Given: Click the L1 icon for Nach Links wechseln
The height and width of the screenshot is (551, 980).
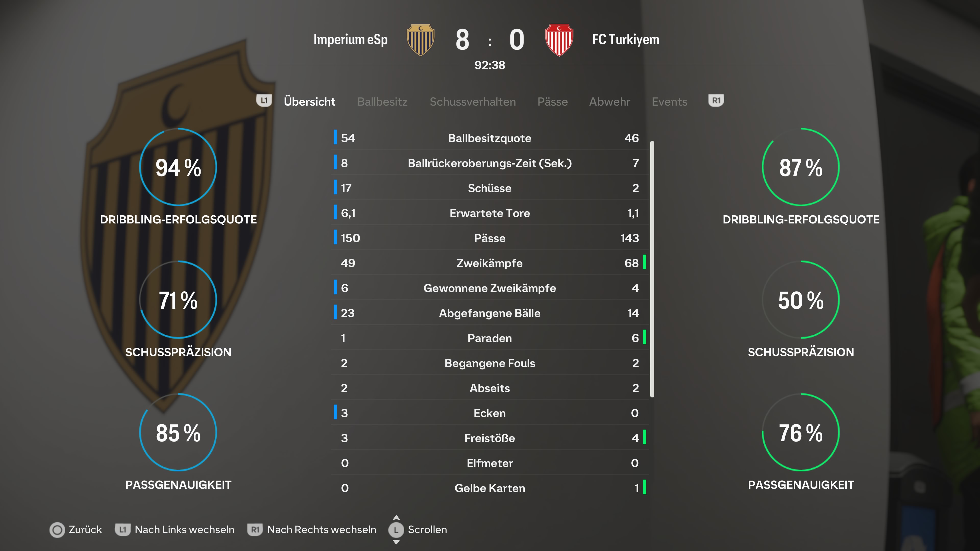Looking at the screenshot, I should click(122, 529).
